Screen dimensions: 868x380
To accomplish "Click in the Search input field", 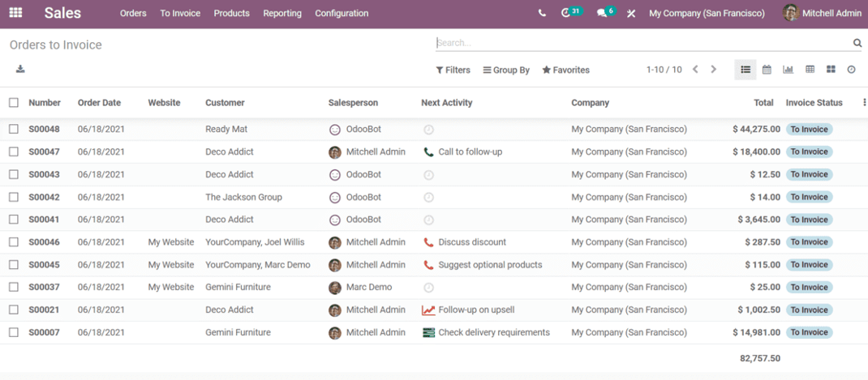I will tap(641, 43).
